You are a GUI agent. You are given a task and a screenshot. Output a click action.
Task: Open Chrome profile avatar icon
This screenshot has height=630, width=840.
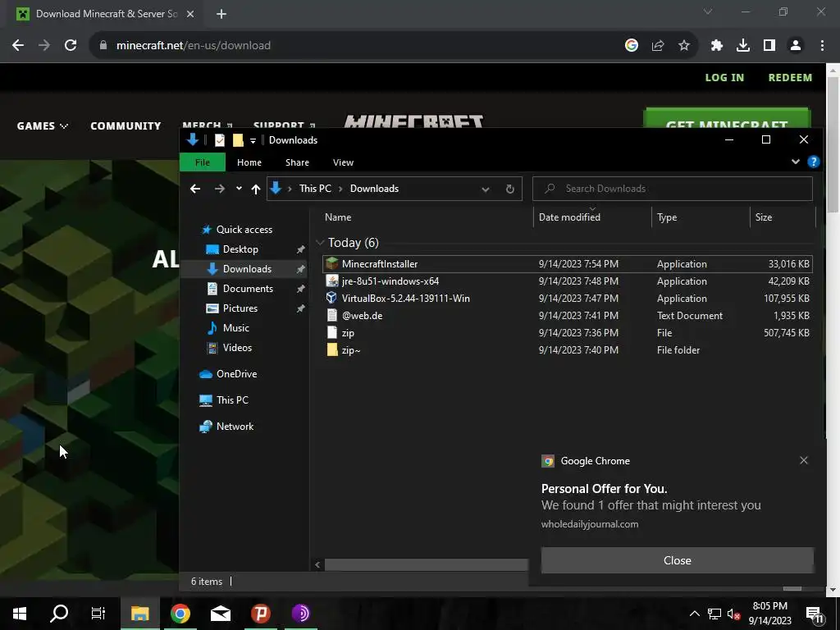[x=796, y=46]
